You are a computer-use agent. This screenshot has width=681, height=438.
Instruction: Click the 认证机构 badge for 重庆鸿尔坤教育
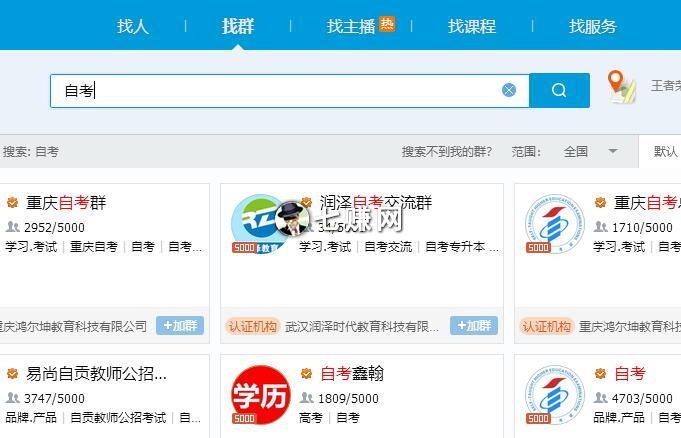pos(547,326)
